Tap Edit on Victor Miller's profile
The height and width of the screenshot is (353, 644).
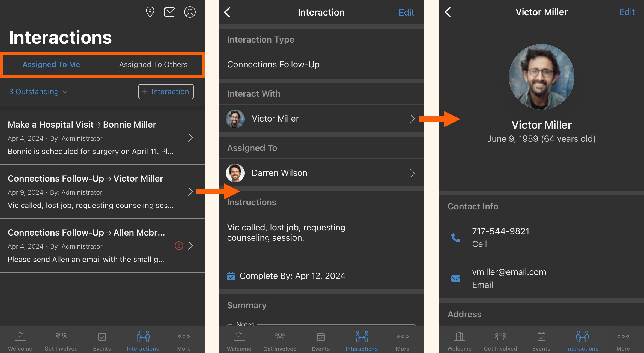click(x=627, y=12)
